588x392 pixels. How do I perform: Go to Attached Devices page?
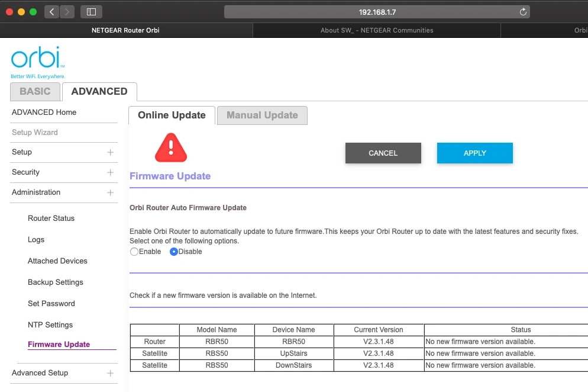click(57, 261)
